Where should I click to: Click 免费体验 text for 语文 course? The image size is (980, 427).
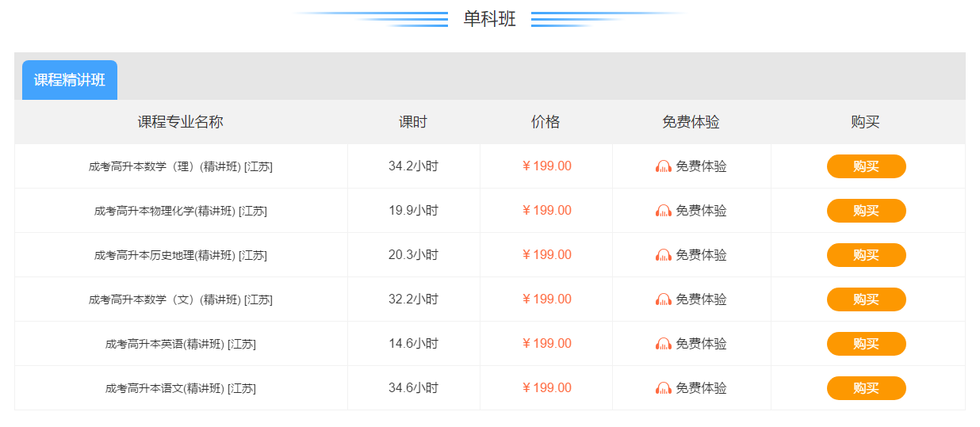[701, 388]
